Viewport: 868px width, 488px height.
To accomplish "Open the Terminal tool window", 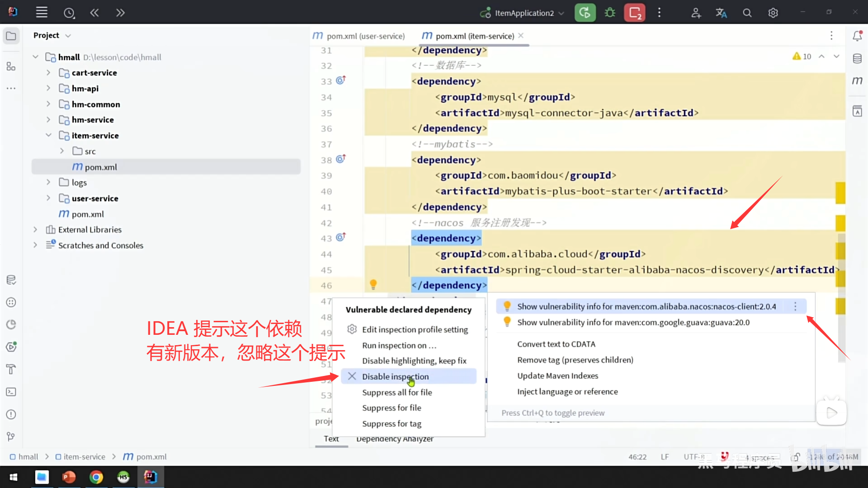I will pos(11,392).
